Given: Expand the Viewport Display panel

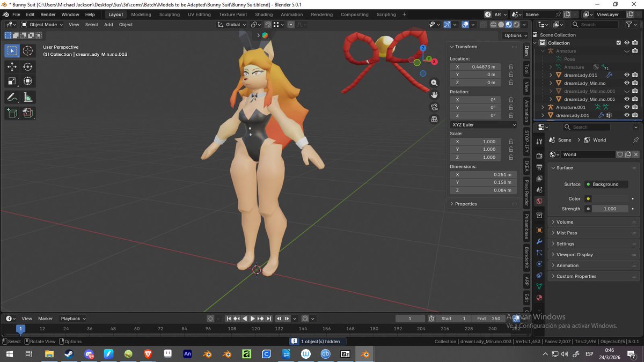Looking at the screenshot, I should 594,255.
